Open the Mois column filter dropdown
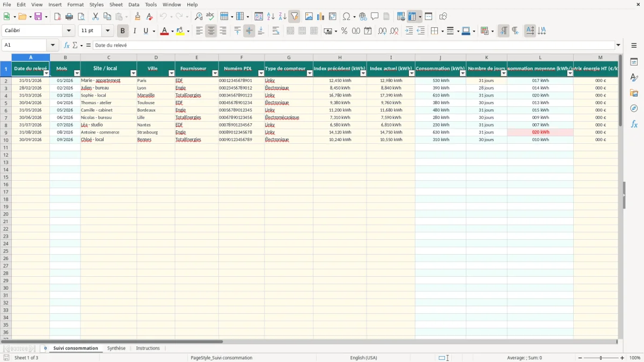The image size is (644, 362). point(77,73)
